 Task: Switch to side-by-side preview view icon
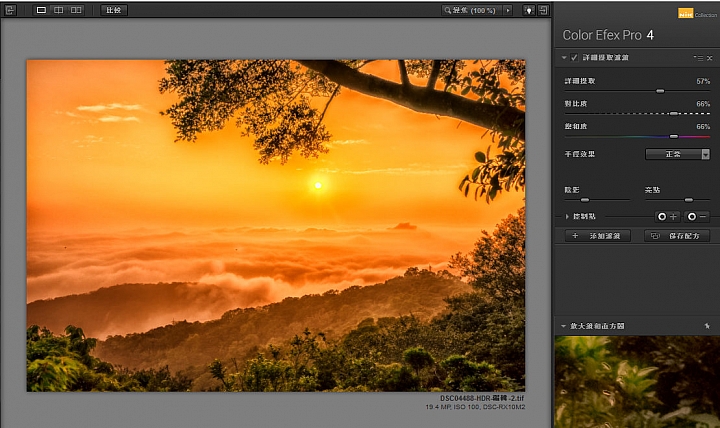click(x=76, y=10)
